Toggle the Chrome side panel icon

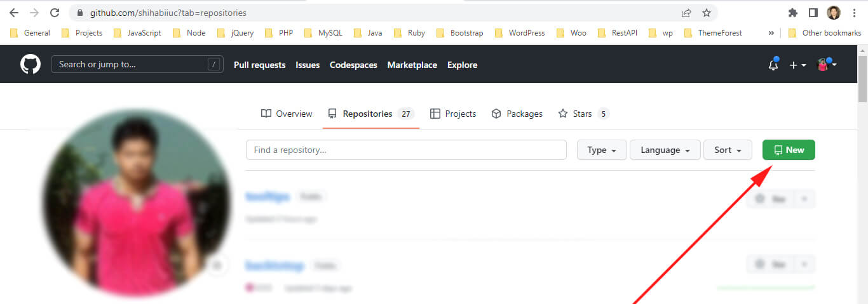pyautogui.click(x=813, y=13)
